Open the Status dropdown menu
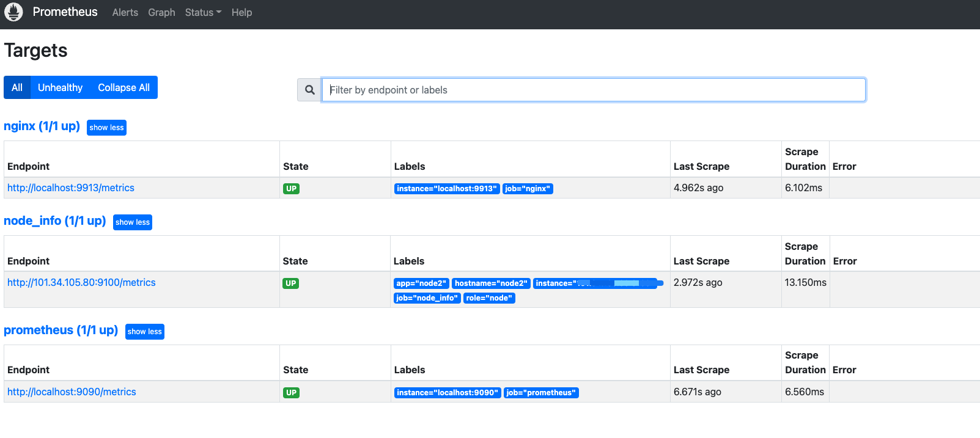The width and height of the screenshot is (980, 438). pos(203,12)
